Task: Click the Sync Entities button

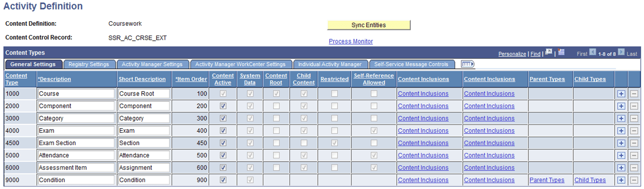Action: (x=369, y=25)
